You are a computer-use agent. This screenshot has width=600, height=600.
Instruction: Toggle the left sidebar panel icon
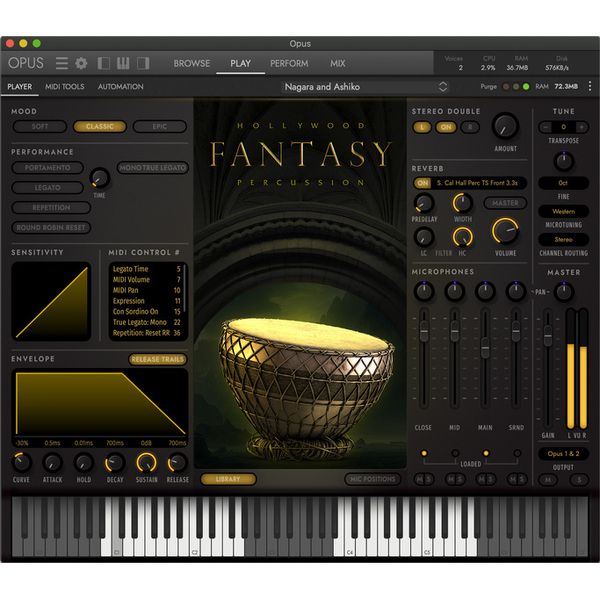(x=104, y=63)
